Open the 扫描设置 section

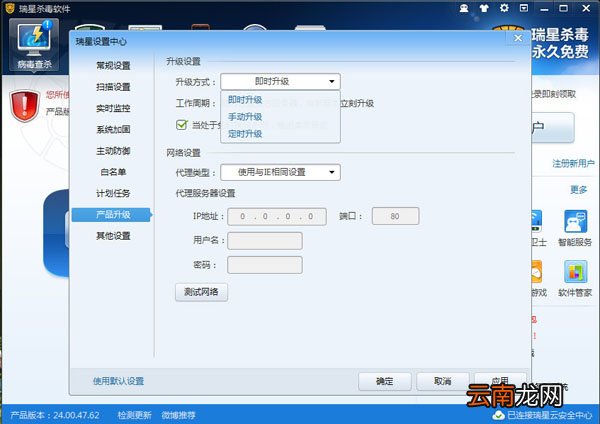coord(113,87)
